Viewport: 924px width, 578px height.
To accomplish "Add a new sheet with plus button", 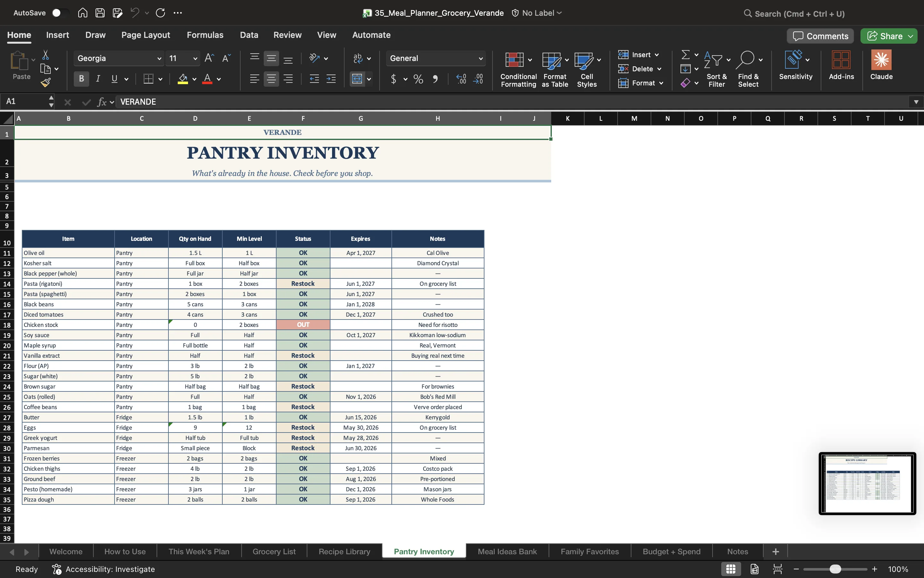I will tap(775, 551).
